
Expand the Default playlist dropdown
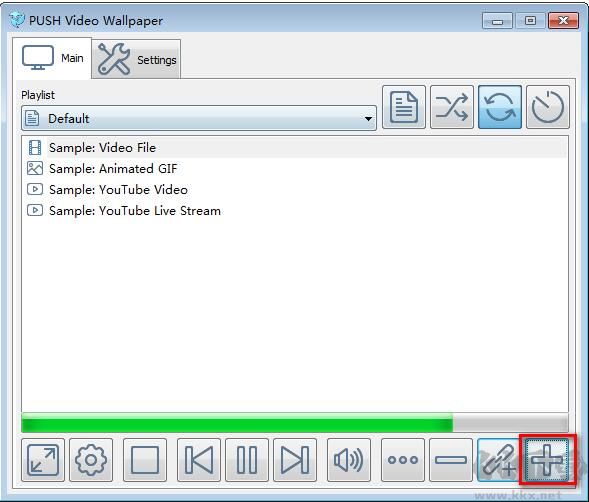coord(199,118)
